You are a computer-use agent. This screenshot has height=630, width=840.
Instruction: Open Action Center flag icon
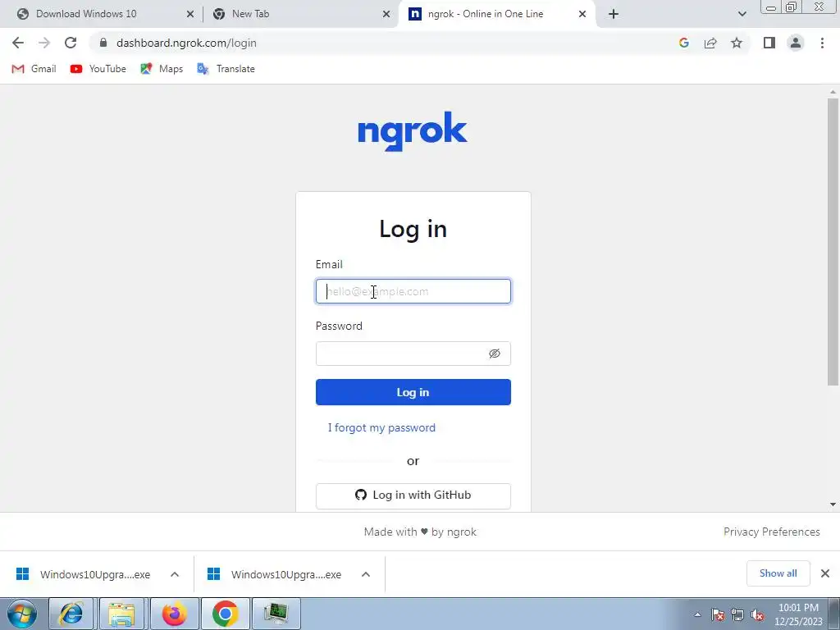[x=718, y=614]
